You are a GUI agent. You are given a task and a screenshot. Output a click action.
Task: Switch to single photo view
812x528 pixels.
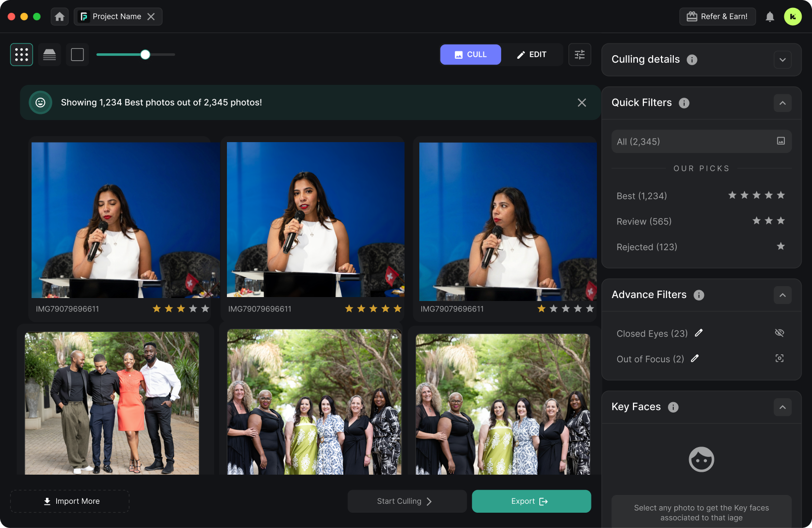click(x=77, y=55)
